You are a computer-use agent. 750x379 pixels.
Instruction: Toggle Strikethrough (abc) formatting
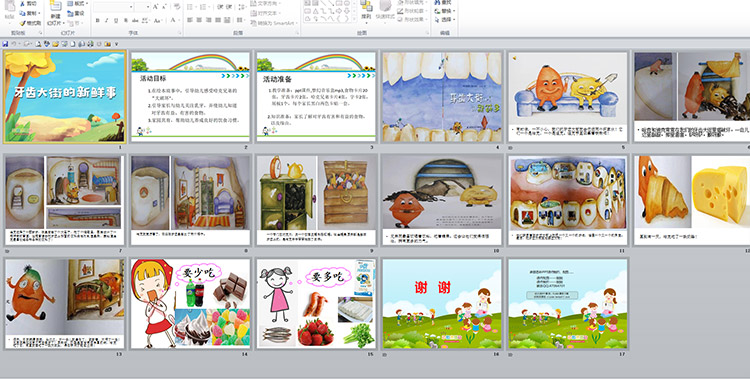pos(135,20)
